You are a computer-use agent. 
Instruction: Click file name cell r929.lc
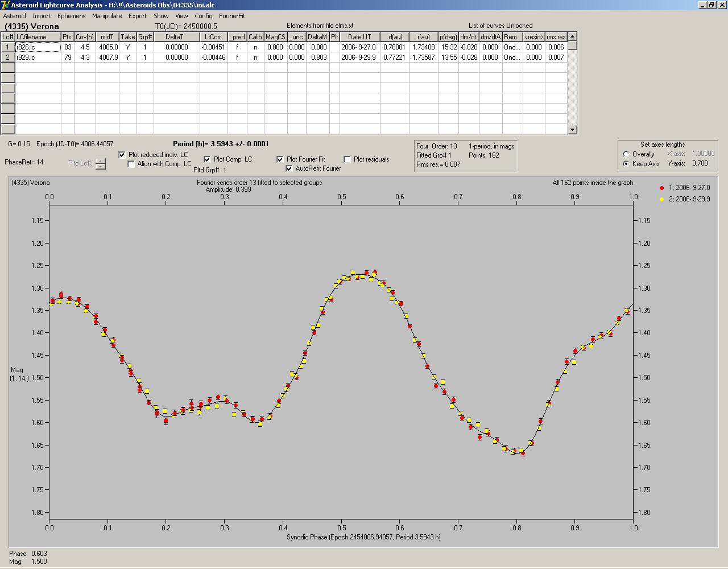point(38,57)
